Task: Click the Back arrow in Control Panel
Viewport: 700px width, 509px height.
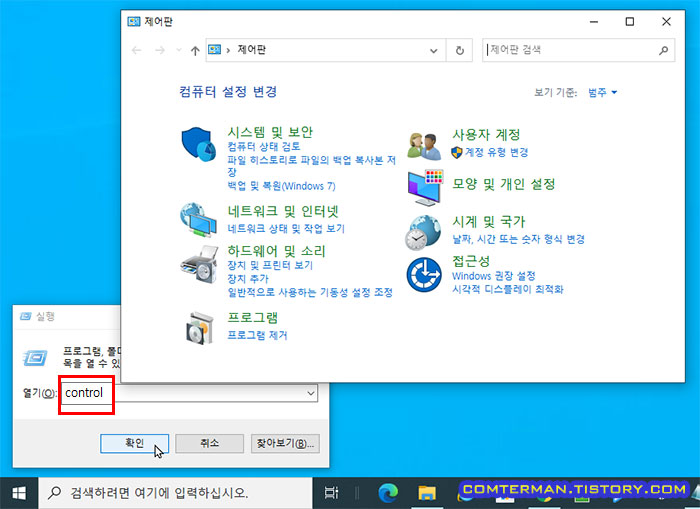Action: pyautogui.click(x=137, y=50)
